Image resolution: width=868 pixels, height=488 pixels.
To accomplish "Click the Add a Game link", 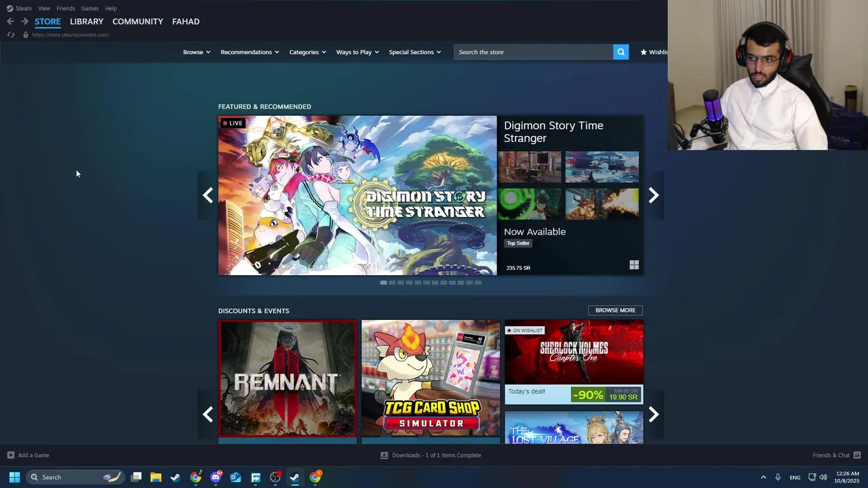I will coord(33,455).
